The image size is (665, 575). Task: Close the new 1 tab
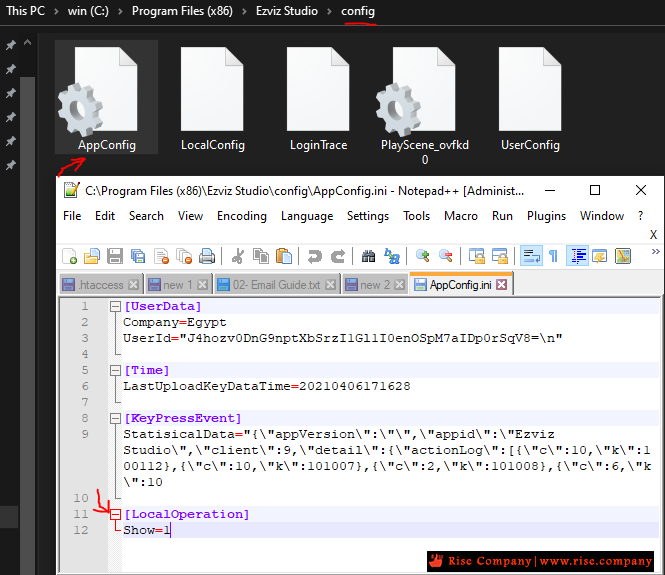coord(203,285)
